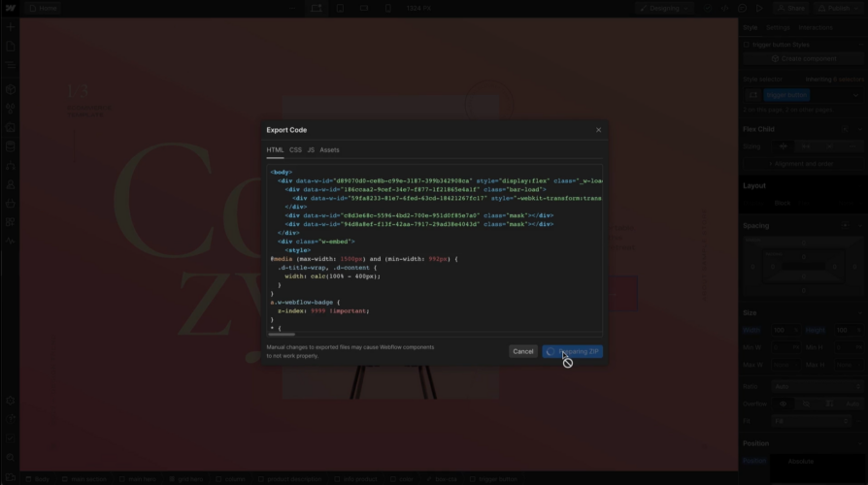Viewport: 868px width, 485px height.
Task: Open the Variables panel icon
Action: (x=10, y=108)
